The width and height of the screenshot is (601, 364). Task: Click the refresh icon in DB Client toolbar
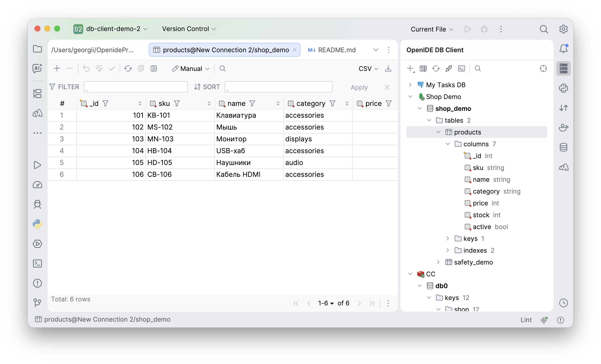(x=436, y=68)
